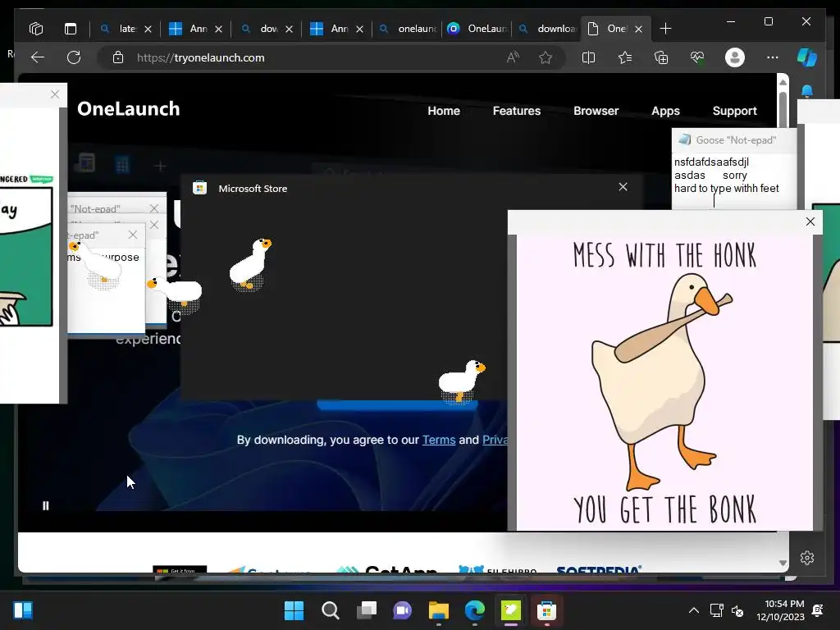This screenshot has width=840, height=630.
Task: Open the clock showing 10:54 PM
Action: pos(780,610)
